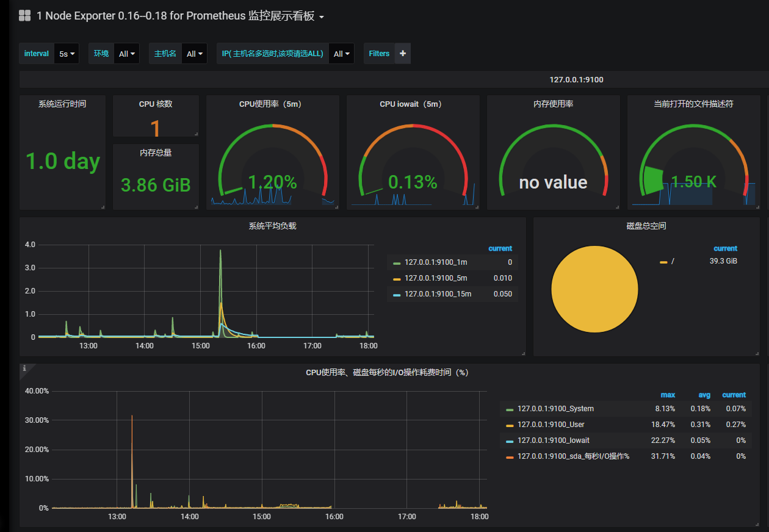Click the yellow color line of the 9100_5m legend
This screenshot has width=769, height=532.
pos(397,279)
